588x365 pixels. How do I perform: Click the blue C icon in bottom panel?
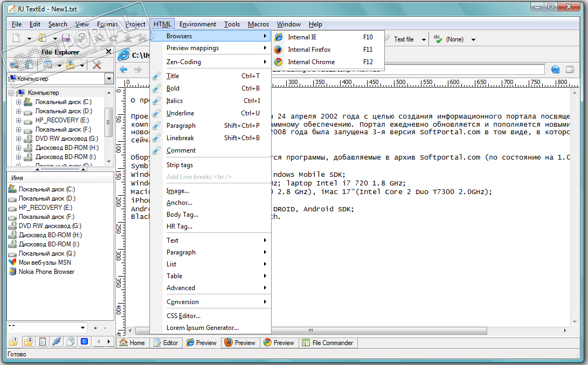(x=84, y=341)
